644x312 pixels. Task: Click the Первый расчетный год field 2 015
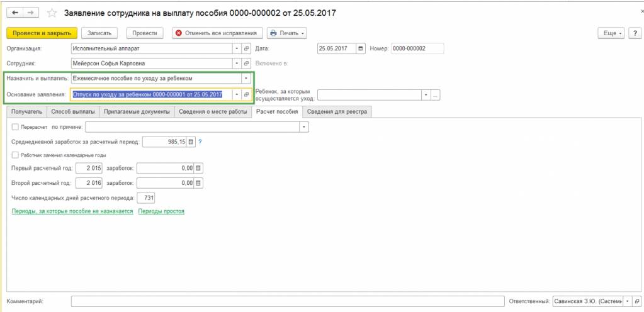pyautogui.click(x=89, y=168)
